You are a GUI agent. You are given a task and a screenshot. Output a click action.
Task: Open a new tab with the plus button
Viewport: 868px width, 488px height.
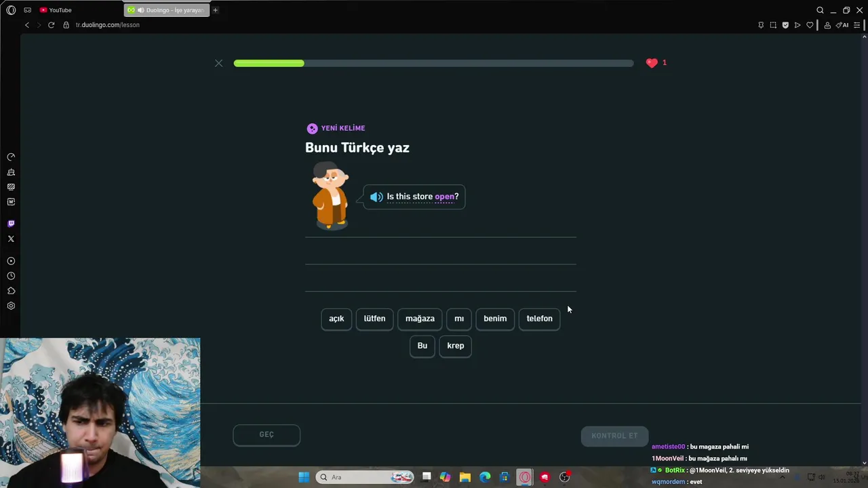pos(216,10)
